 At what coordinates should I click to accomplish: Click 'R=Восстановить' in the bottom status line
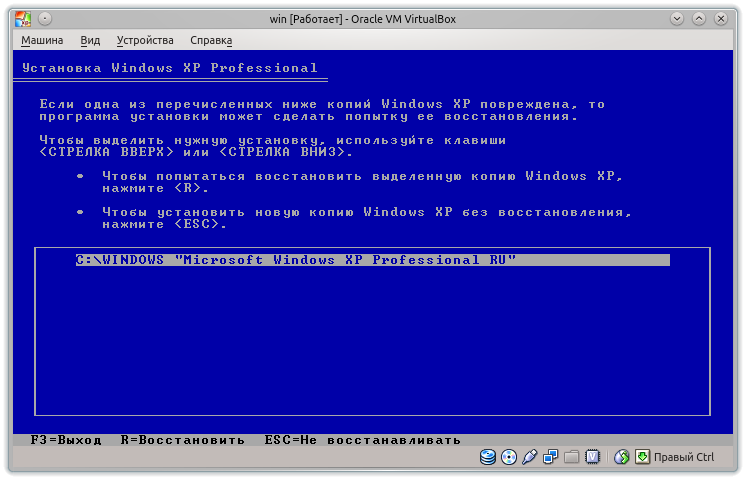point(182,440)
